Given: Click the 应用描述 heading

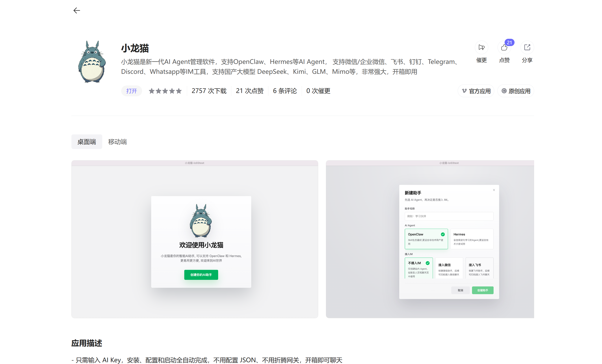Looking at the screenshot, I should (87, 343).
